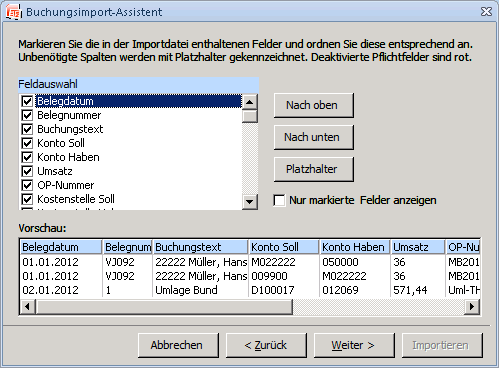Screen dimensions: 499x368
Task: Click the 571,44 Umsatz cell
Action: [410, 290]
